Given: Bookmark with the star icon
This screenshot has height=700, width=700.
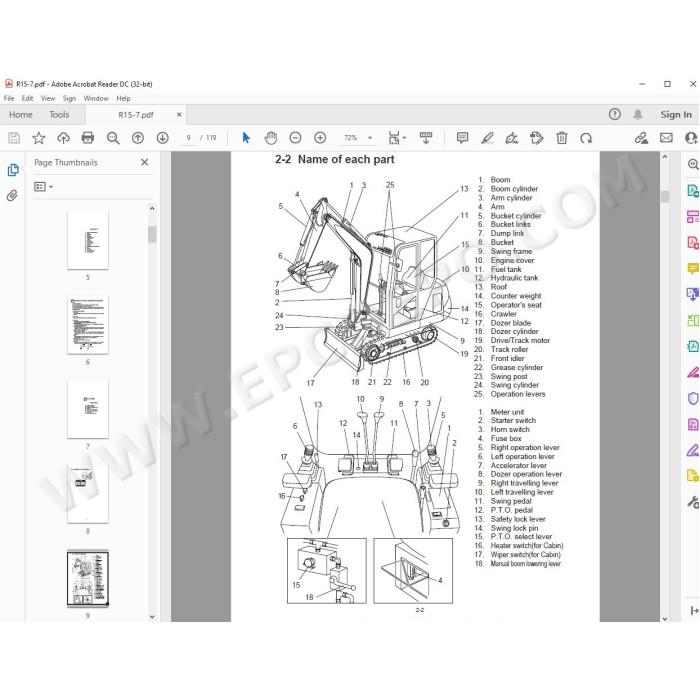Looking at the screenshot, I should (39, 138).
